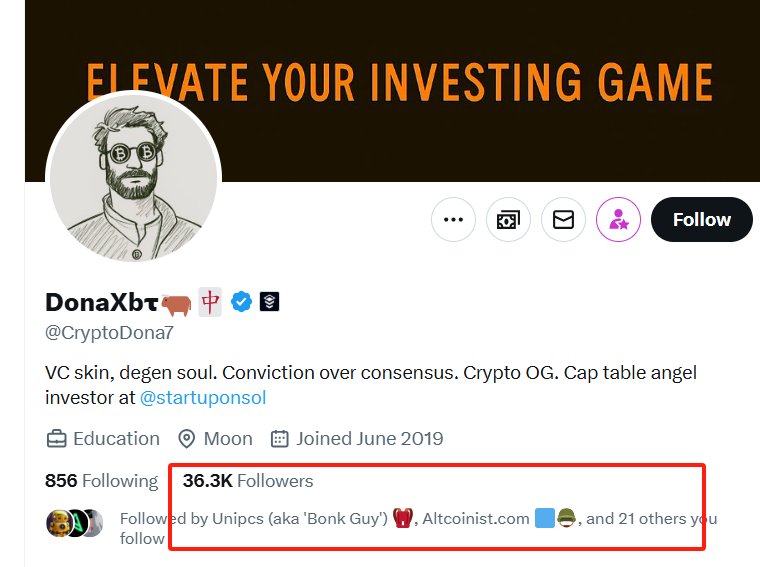This screenshot has height=567, width=760.
Task: Click the Joined June 2019 calendar icon
Action: (x=280, y=439)
